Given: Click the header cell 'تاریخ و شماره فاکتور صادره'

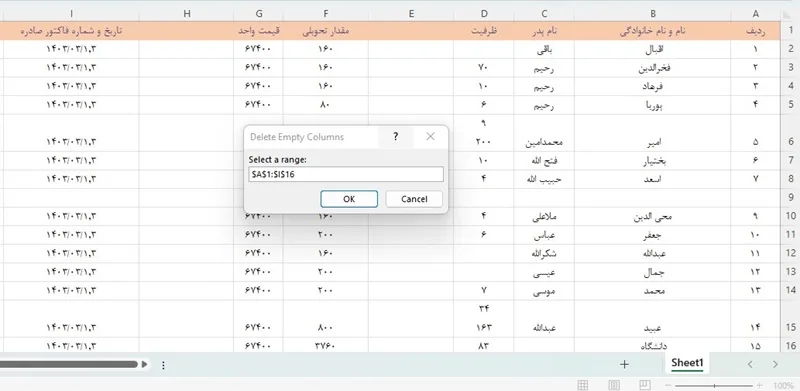Looking at the screenshot, I should point(71,31).
